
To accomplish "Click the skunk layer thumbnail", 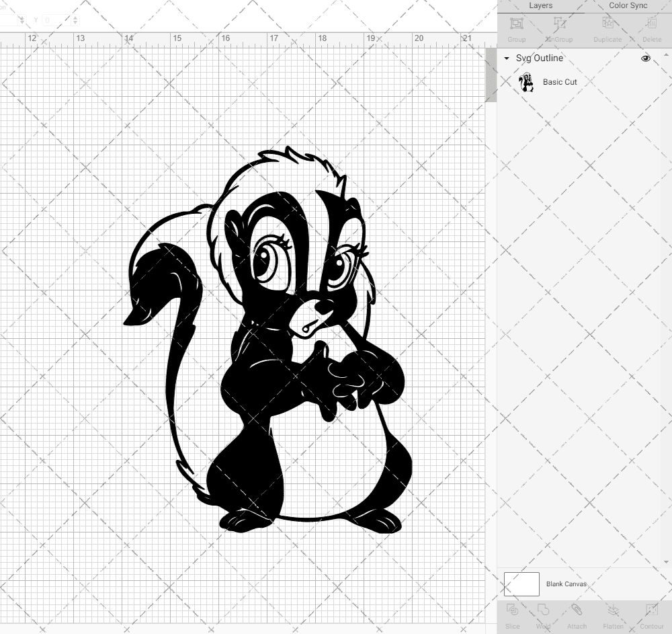I will click(527, 81).
